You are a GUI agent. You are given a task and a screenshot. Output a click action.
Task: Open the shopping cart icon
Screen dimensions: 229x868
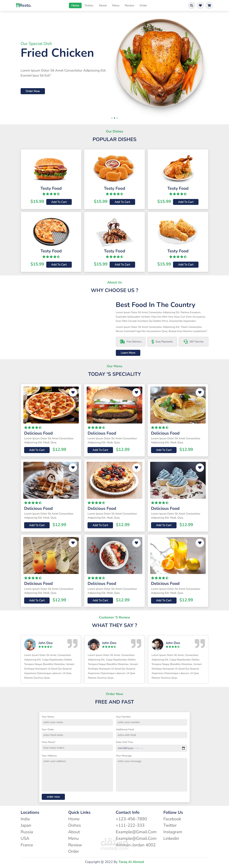click(x=209, y=5)
